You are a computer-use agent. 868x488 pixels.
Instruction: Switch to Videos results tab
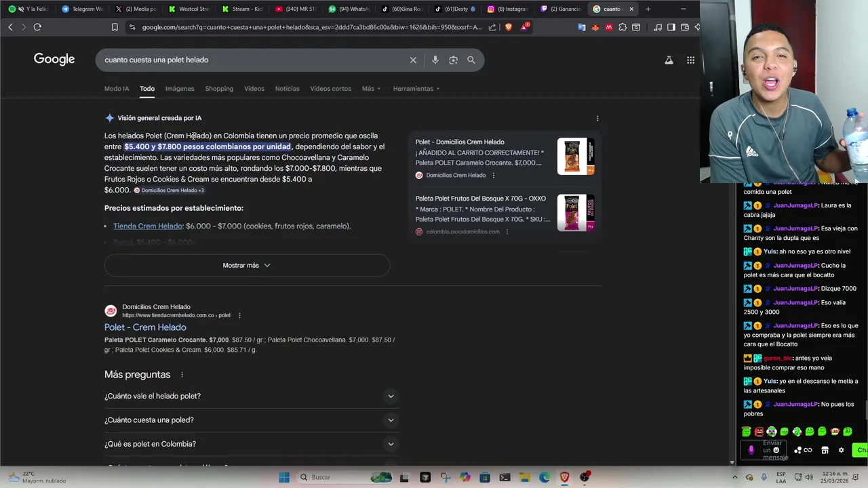(x=254, y=89)
